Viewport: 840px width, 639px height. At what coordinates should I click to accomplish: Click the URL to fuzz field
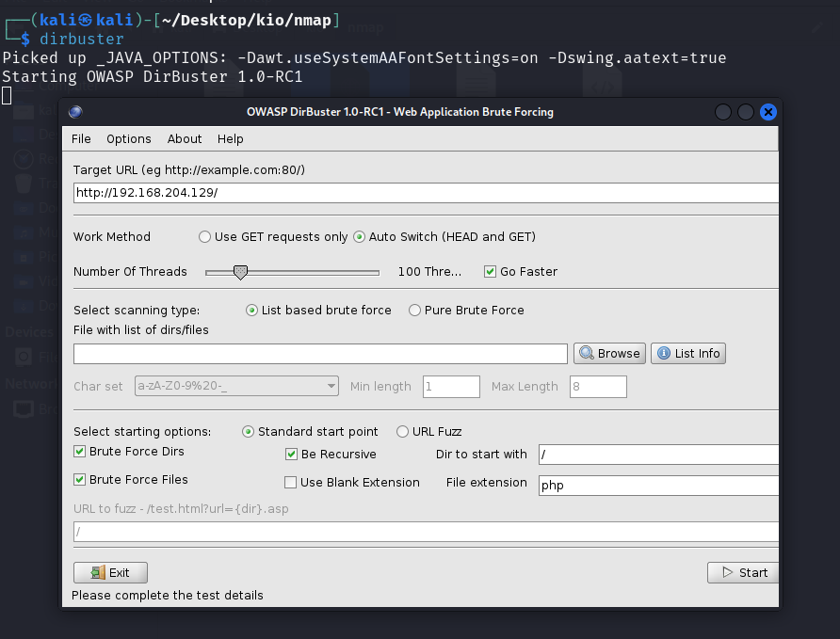tap(426, 532)
